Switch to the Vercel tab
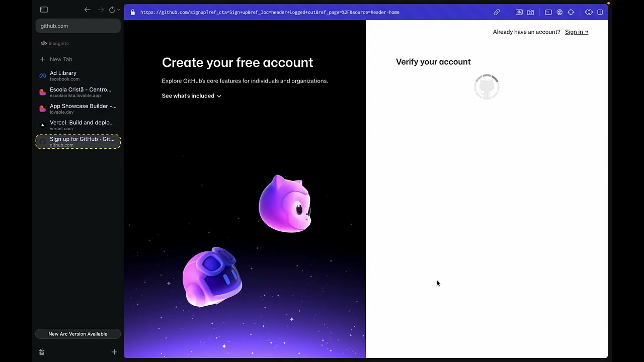This screenshot has width=644, height=362. 78,125
